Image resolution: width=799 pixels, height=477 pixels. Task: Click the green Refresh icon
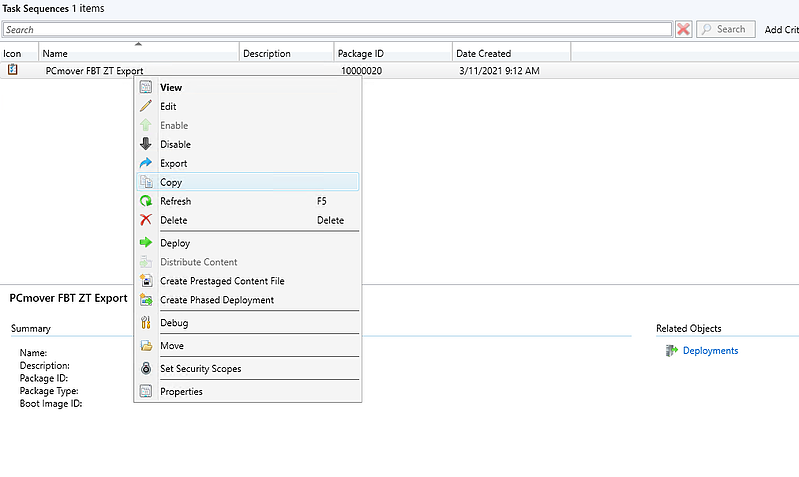pyautogui.click(x=146, y=201)
